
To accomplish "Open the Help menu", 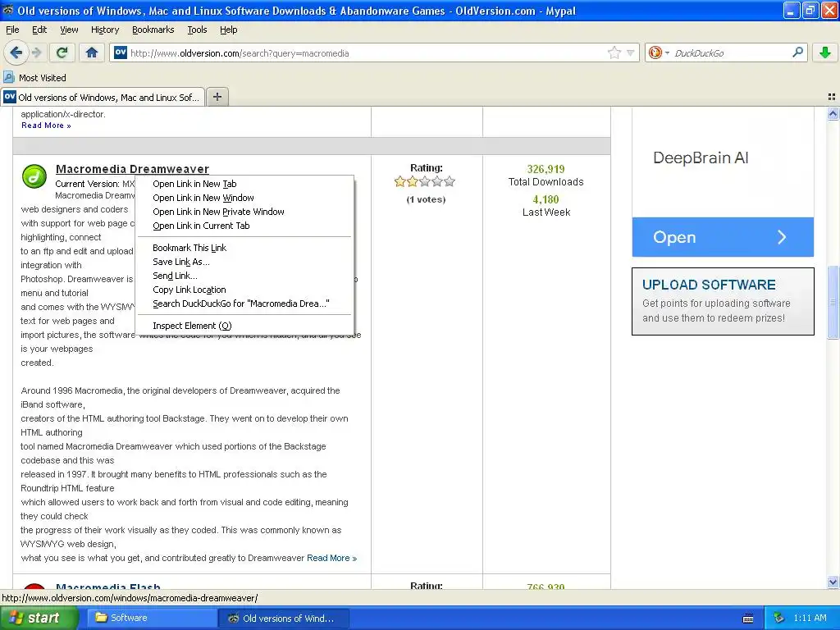I will coord(229,30).
